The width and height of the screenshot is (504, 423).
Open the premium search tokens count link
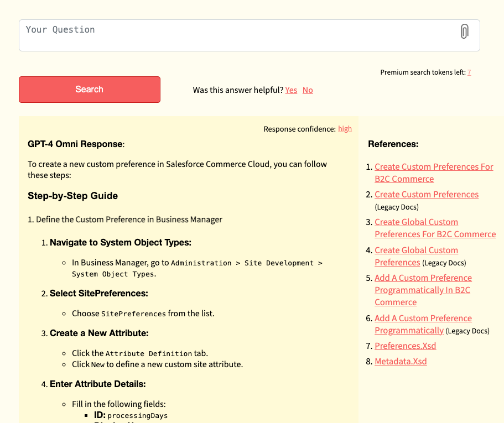click(x=469, y=72)
